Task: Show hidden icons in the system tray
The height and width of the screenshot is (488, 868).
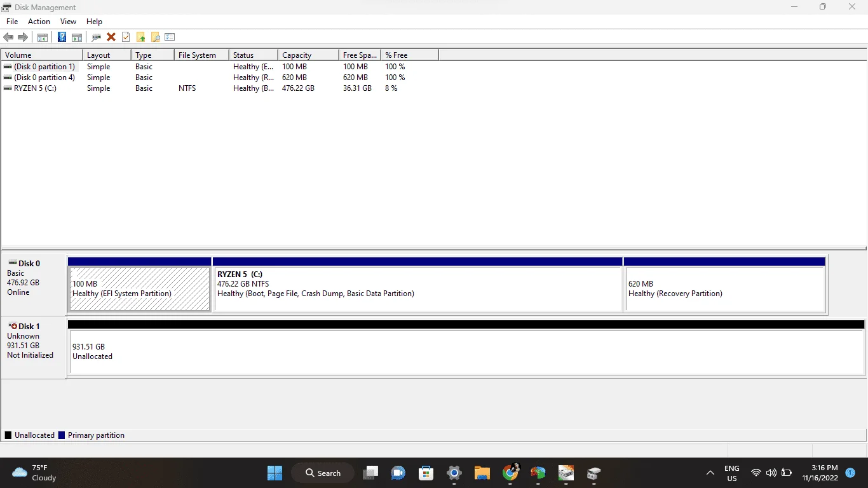Action: (710, 473)
